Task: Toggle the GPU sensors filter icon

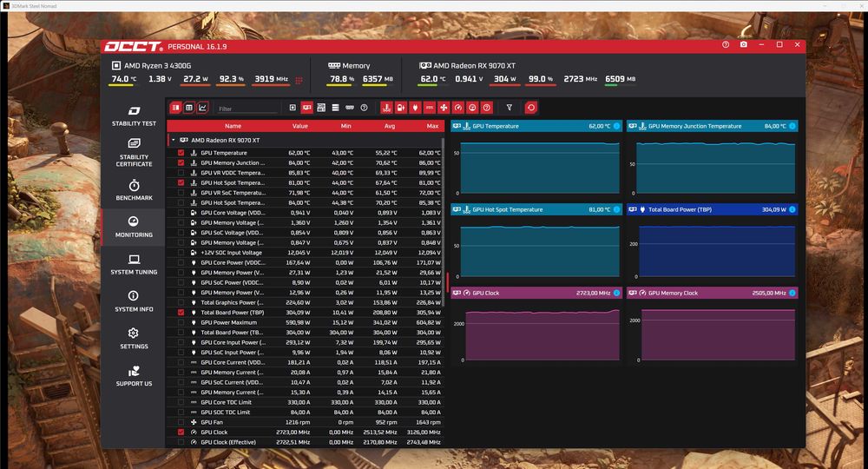Action: pos(306,108)
